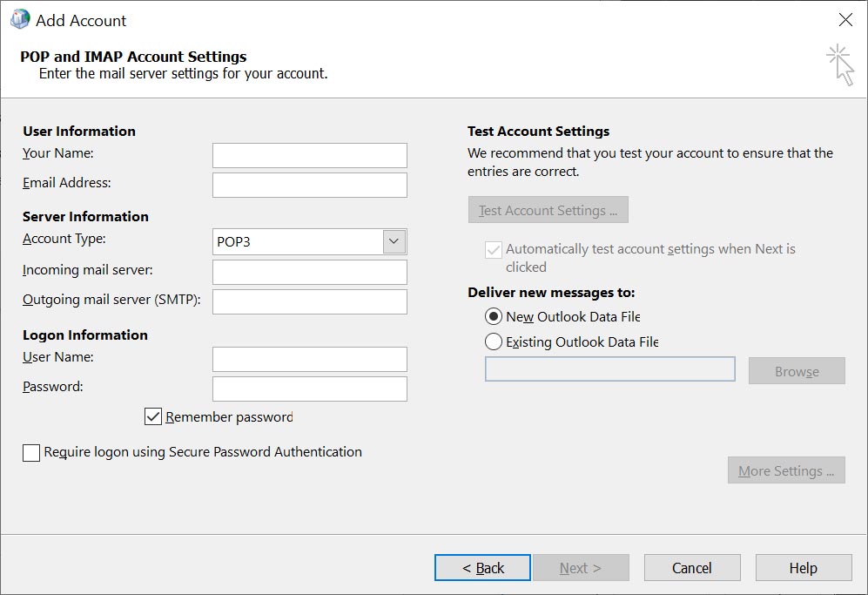Click the 'Server Information' section heading

[86, 217]
